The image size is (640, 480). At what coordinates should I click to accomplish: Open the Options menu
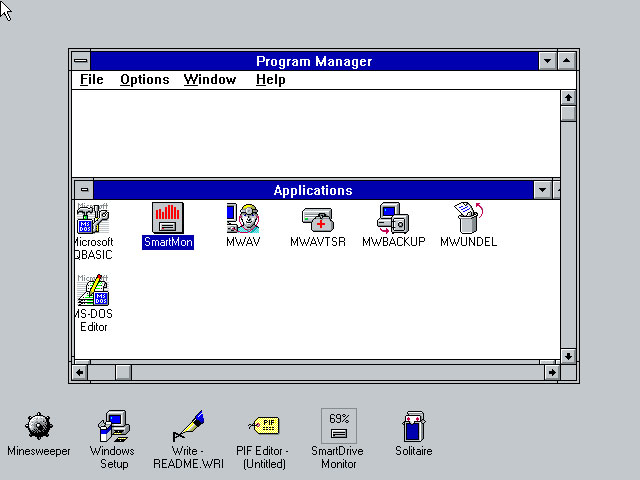point(144,80)
